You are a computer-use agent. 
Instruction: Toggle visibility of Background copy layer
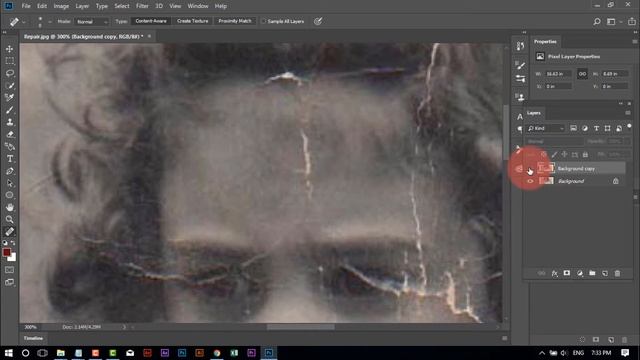pyautogui.click(x=530, y=169)
